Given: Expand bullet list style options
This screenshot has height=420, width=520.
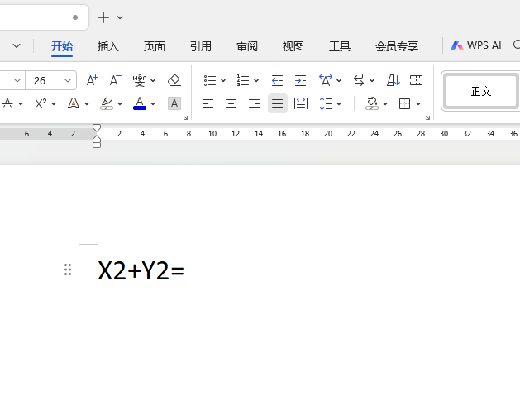Looking at the screenshot, I should coord(223,81).
